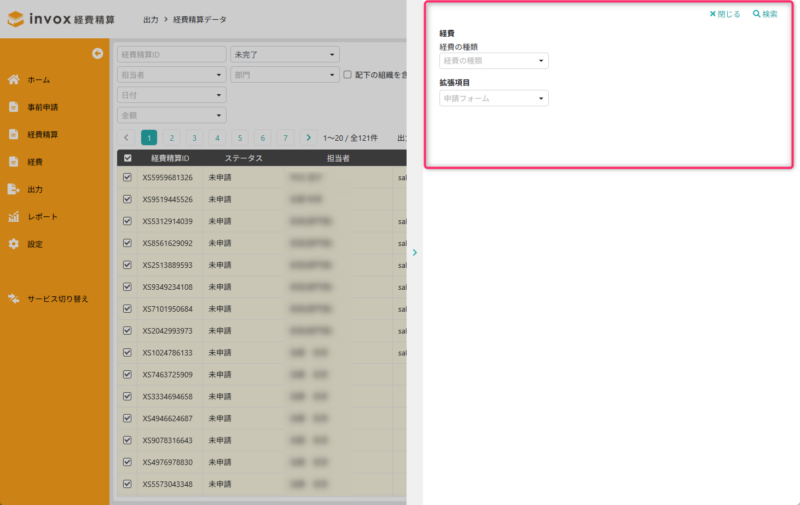Go to 経費精算 sidebar item
Viewport: 800px width, 505px height.
[x=43, y=135]
